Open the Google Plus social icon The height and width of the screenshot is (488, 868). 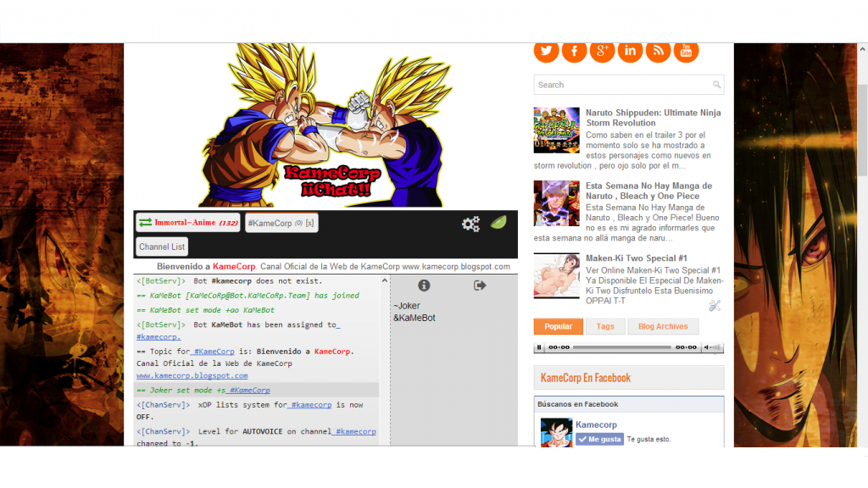point(603,51)
